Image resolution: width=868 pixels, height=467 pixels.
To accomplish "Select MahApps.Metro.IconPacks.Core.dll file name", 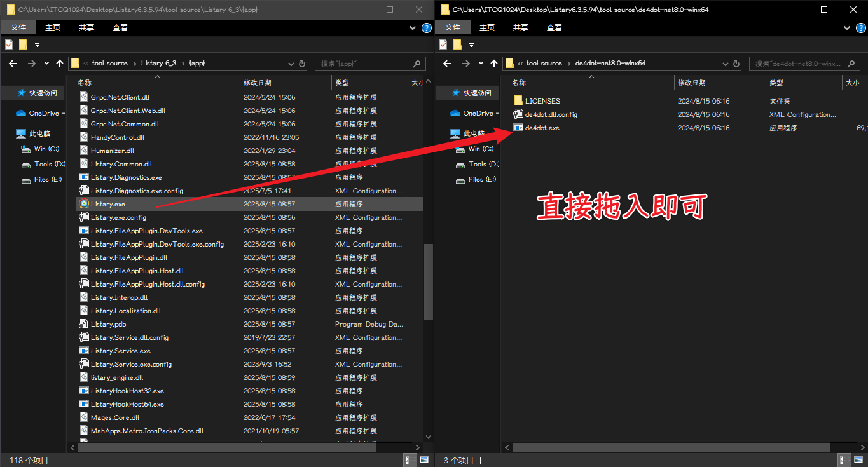I will [147, 431].
